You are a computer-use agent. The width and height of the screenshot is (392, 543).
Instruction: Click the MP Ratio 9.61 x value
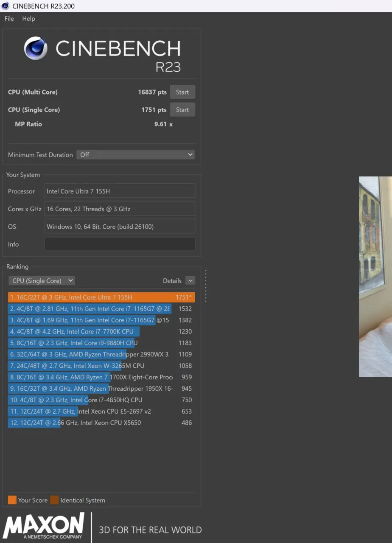click(x=163, y=124)
